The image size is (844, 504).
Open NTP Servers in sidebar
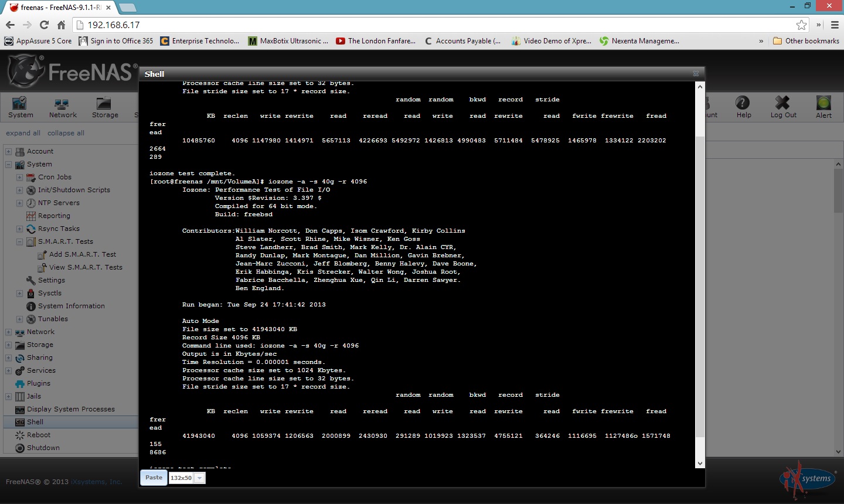tap(59, 203)
